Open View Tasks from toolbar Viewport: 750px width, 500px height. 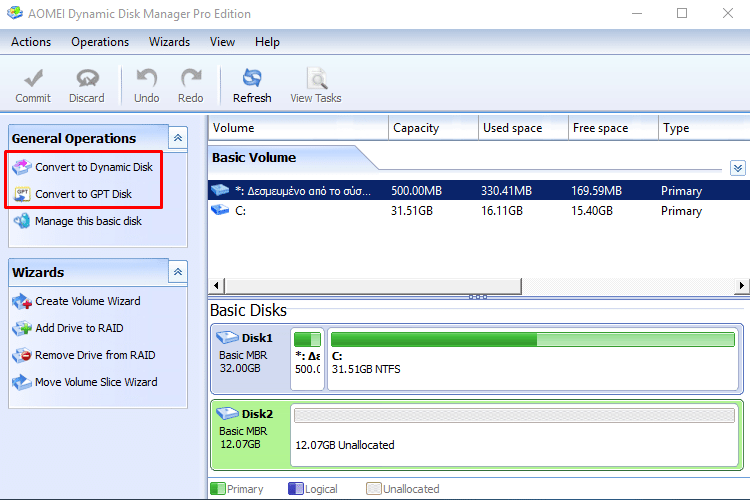tap(316, 86)
